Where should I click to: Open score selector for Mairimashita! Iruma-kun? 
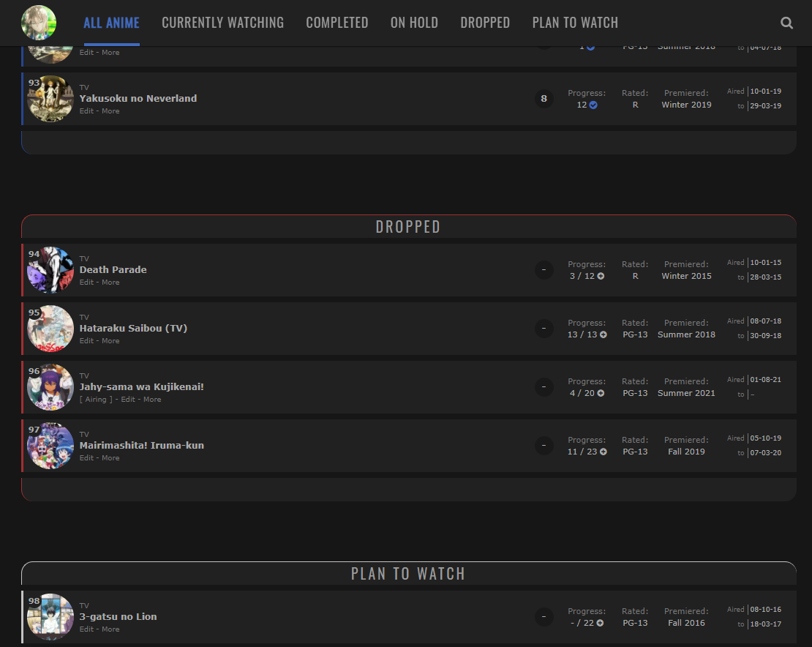click(x=544, y=446)
